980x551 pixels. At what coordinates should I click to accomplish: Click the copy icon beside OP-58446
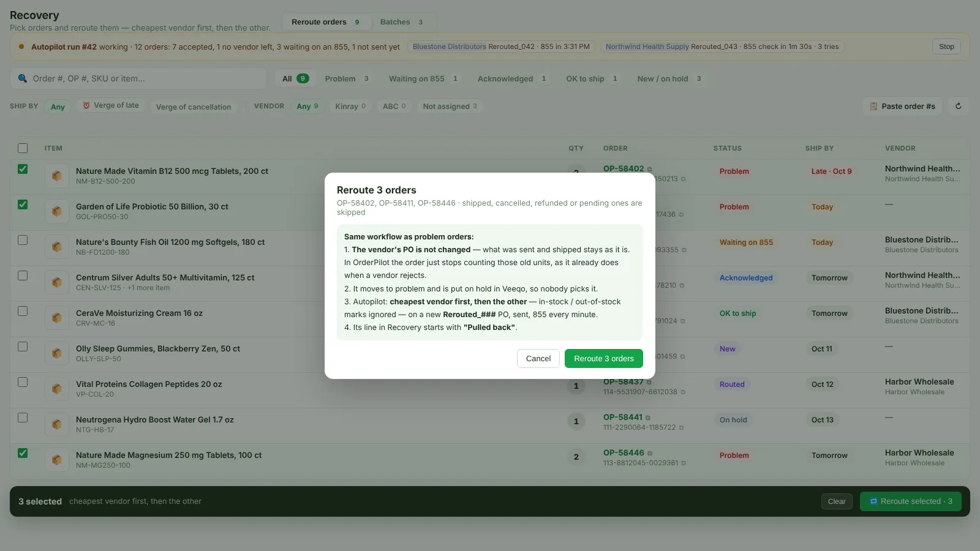click(x=650, y=453)
